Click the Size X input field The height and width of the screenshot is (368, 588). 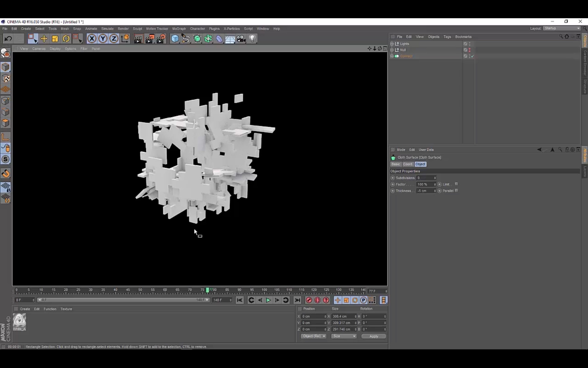click(x=344, y=316)
